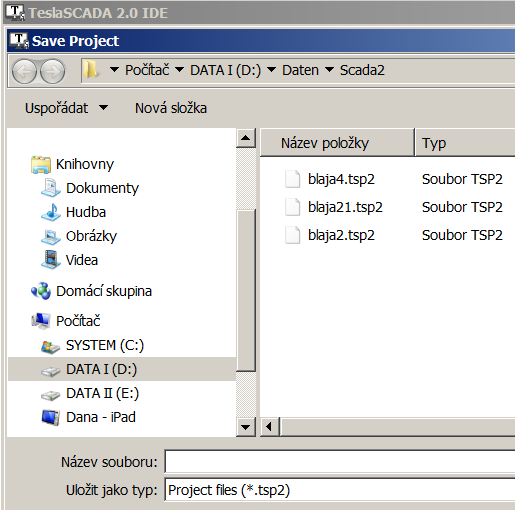Click the Back navigation arrow button

pyautogui.click(x=24, y=71)
